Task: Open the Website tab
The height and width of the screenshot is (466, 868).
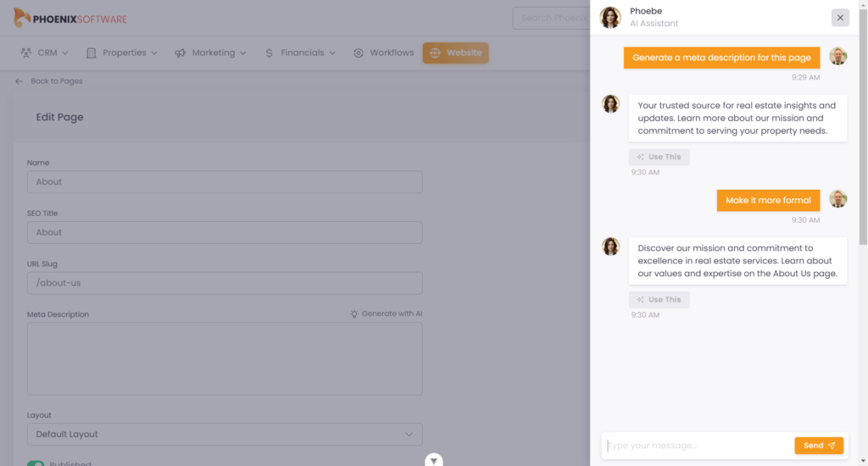Action: point(455,53)
